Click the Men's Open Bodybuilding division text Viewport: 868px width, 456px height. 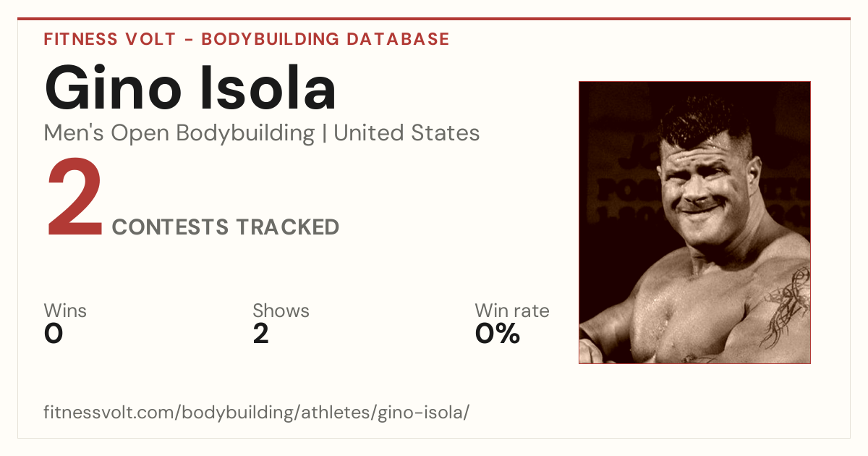[179, 133]
